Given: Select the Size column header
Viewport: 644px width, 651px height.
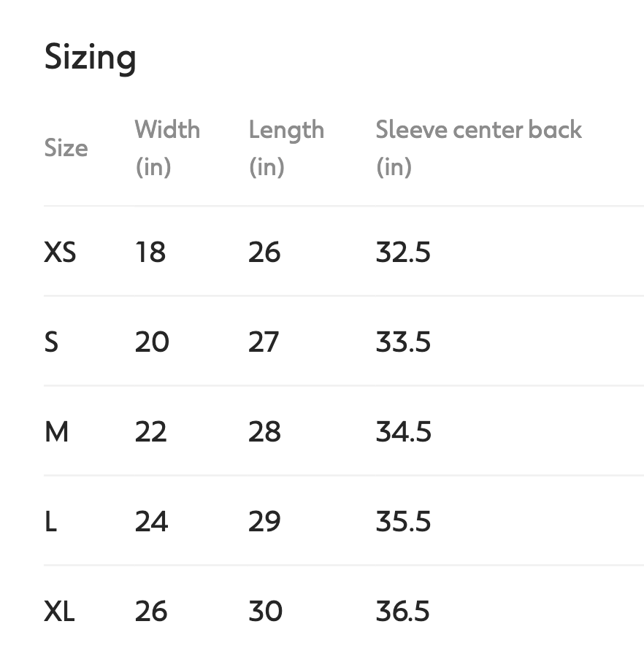Looking at the screenshot, I should (x=66, y=148).
